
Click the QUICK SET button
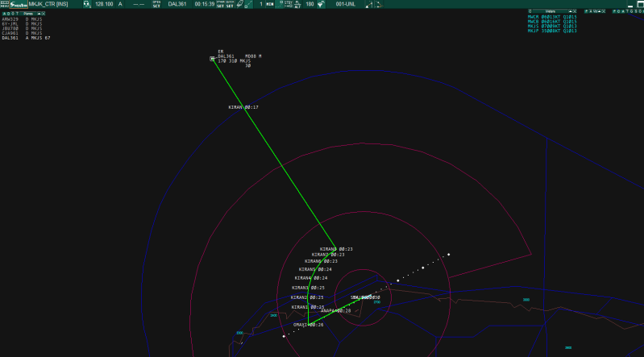click(x=230, y=4)
